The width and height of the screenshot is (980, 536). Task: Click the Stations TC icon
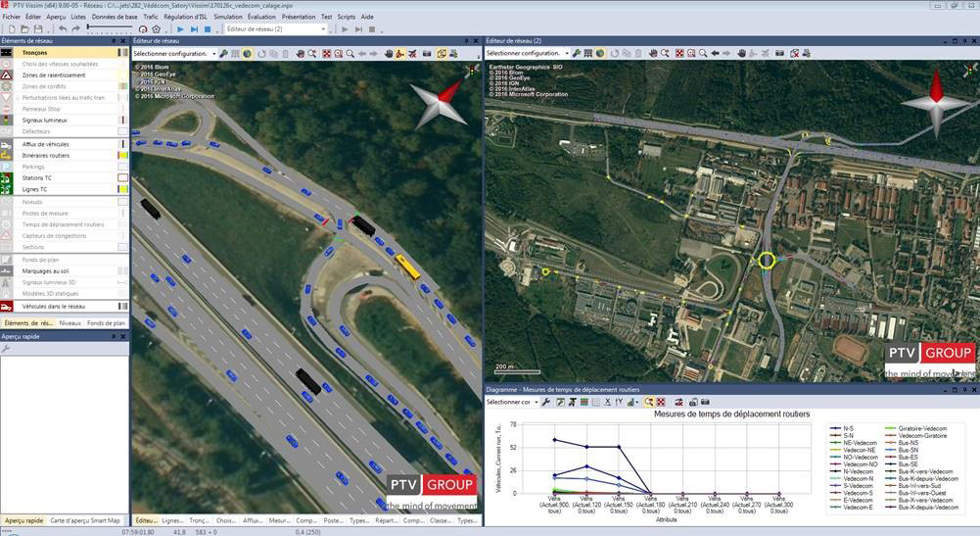click(x=7, y=178)
